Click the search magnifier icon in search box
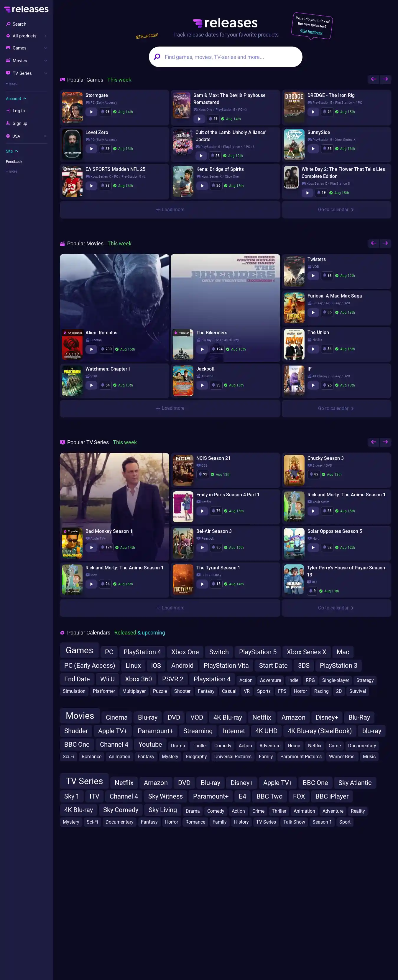 (x=157, y=57)
